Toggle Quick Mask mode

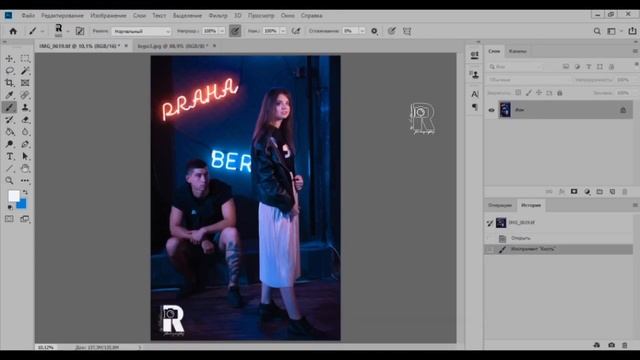(x=9, y=219)
